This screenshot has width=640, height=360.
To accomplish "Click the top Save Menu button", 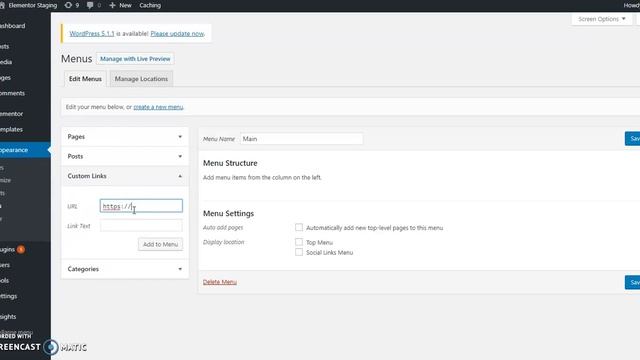I will (633, 139).
